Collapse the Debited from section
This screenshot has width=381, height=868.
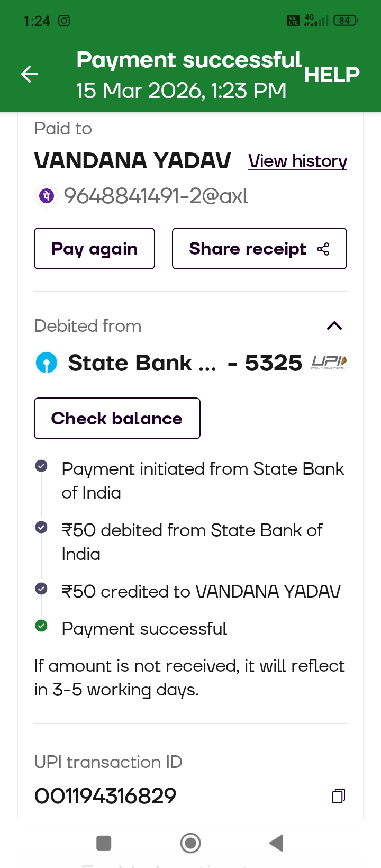334,326
